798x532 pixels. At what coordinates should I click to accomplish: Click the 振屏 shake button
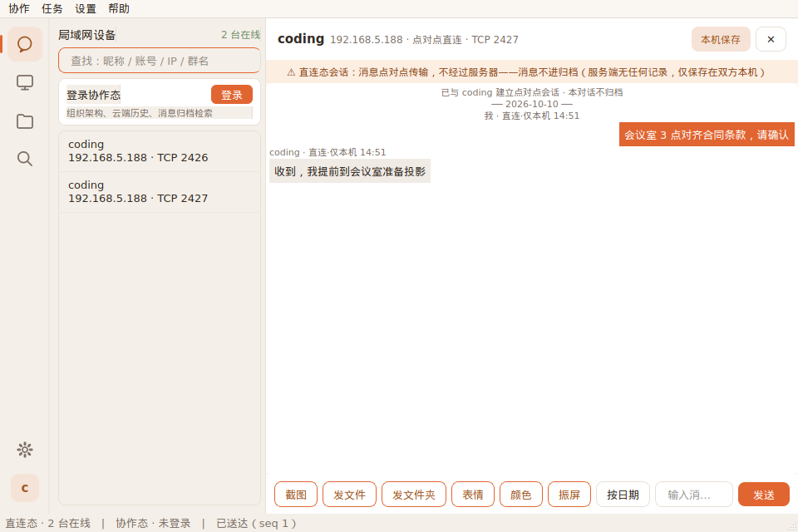[x=569, y=495]
